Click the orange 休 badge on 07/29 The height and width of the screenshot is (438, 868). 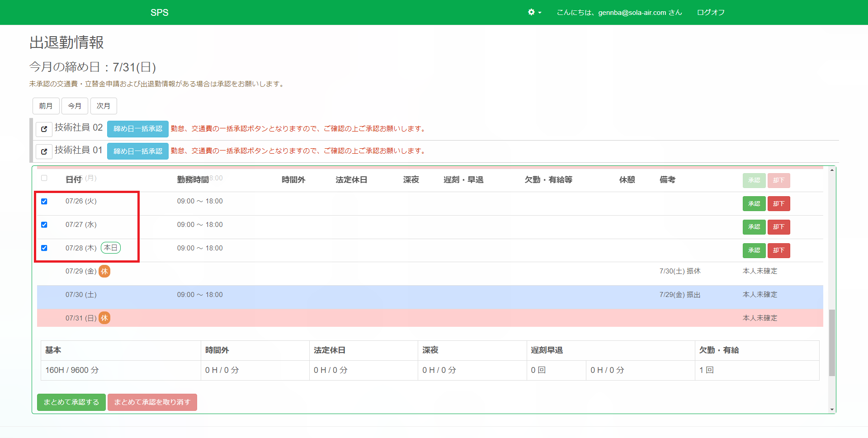point(104,271)
